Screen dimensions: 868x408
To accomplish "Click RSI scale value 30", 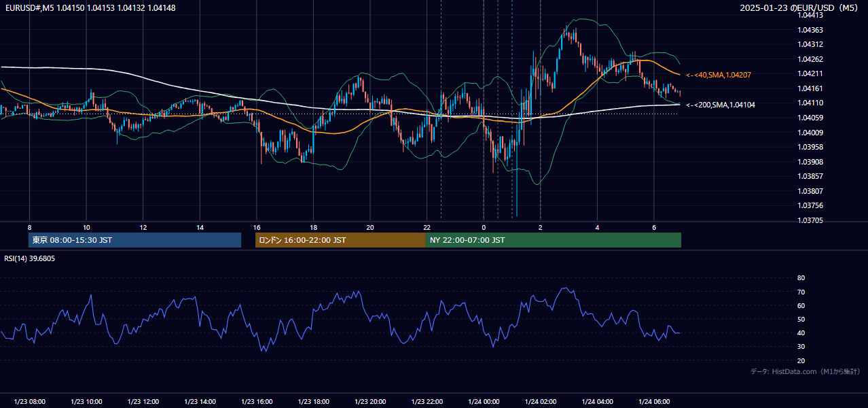I will pos(801,347).
